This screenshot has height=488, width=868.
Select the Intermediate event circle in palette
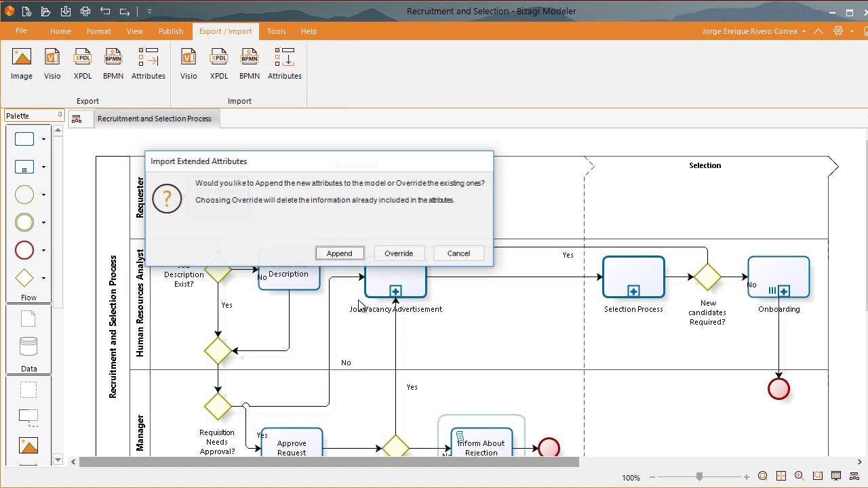[24, 222]
